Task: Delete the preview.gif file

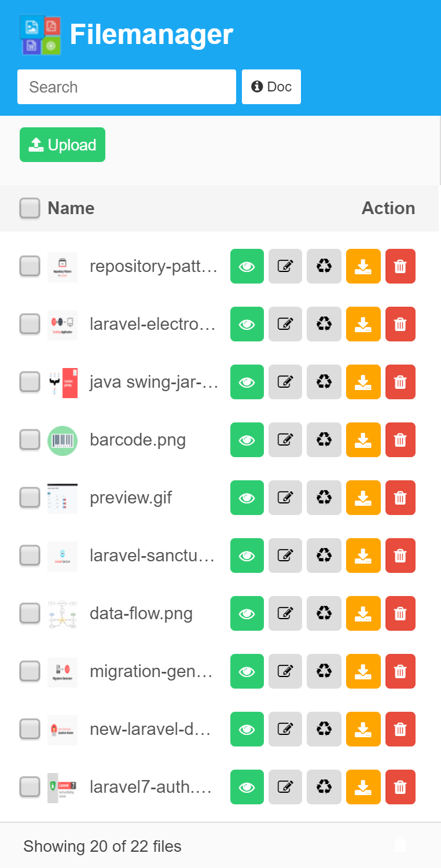Action: point(400,498)
